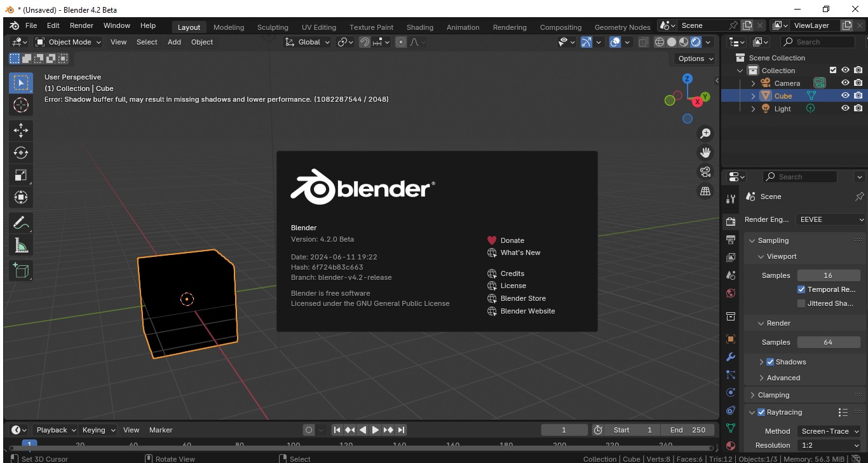
Task: Toggle the Temporal Reprojection checkbox
Action: click(x=801, y=289)
